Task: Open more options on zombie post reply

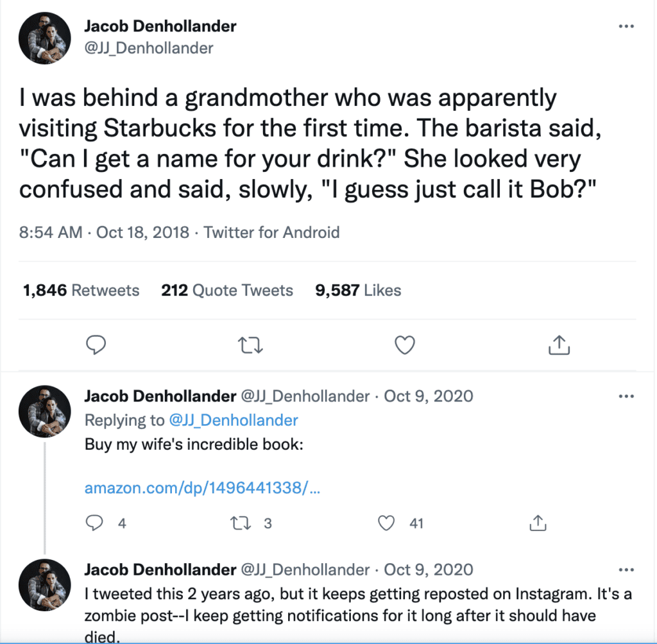Action: click(626, 570)
